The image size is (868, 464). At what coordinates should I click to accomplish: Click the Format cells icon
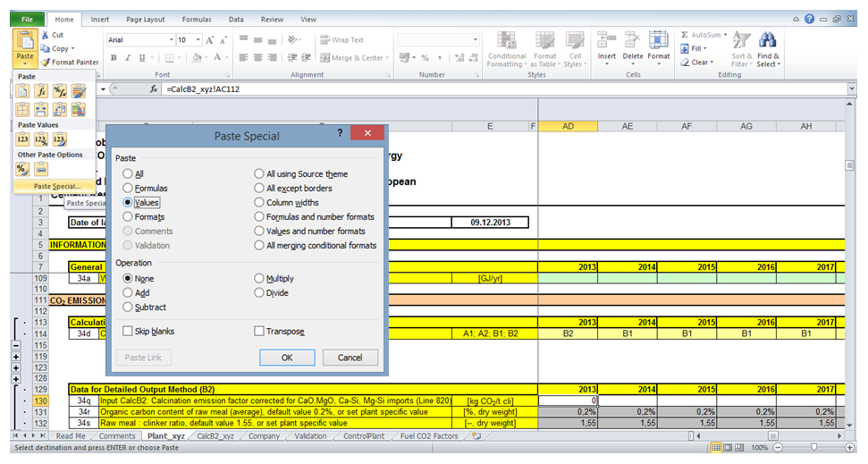[x=658, y=41]
